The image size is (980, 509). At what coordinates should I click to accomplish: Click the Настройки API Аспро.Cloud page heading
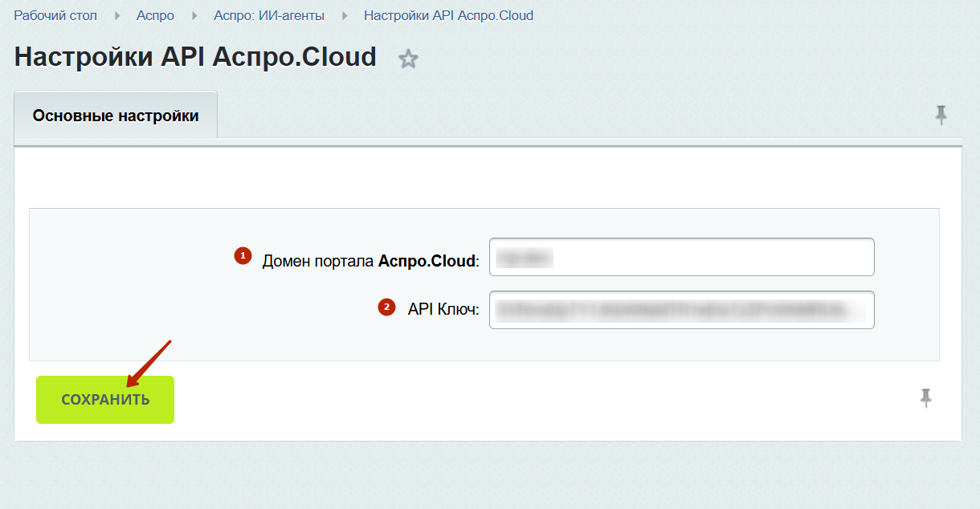click(x=195, y=57)
